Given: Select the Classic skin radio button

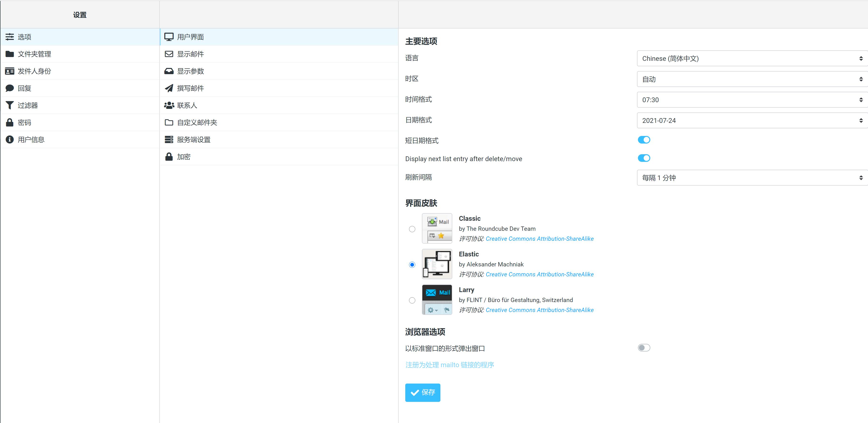Looking at the screenshot, I should pos(412,229).
